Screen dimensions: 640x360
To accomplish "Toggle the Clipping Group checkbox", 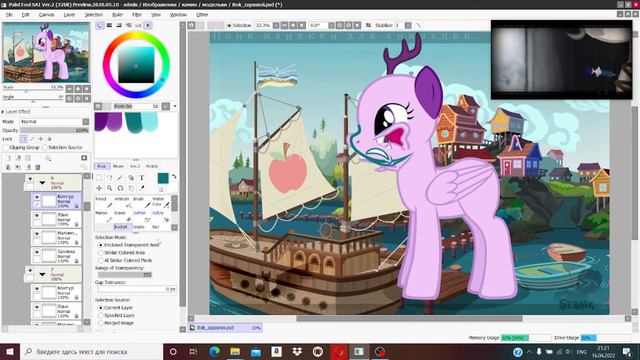I will coord(6,147).
